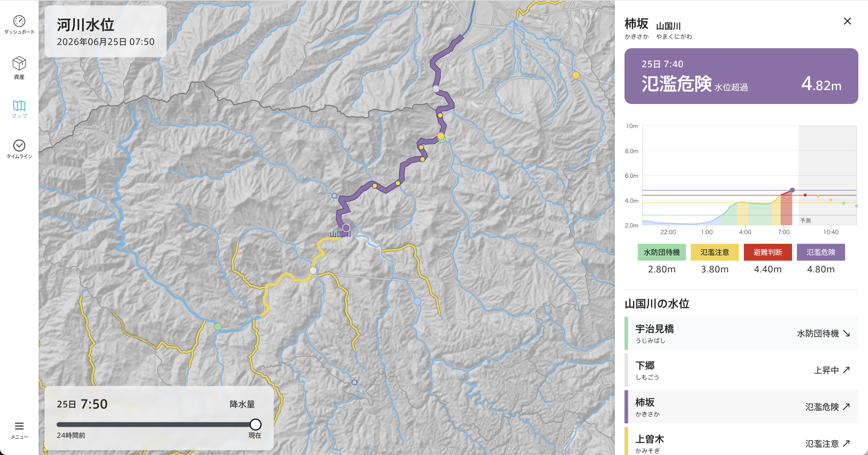
Task: Click the 氾濫危険 purple legend badge
Action: tap(820, 252)
